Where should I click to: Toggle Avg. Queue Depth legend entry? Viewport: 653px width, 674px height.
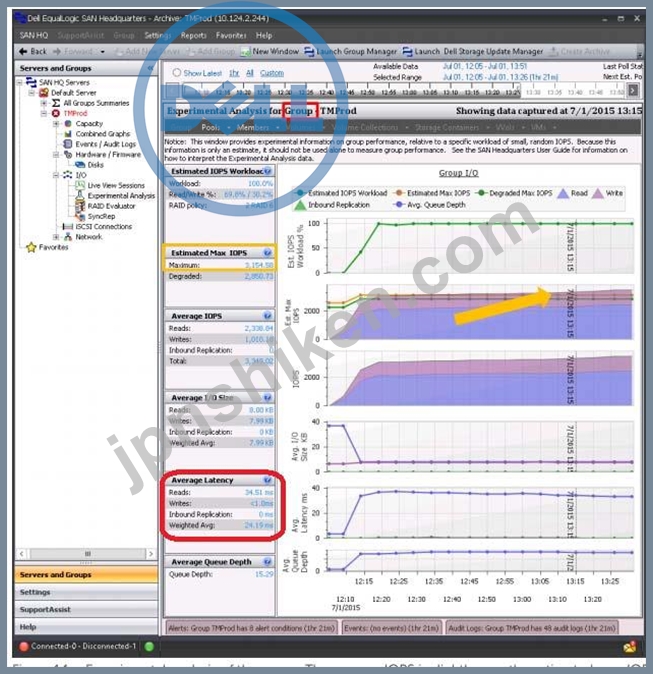pos(429,205)
